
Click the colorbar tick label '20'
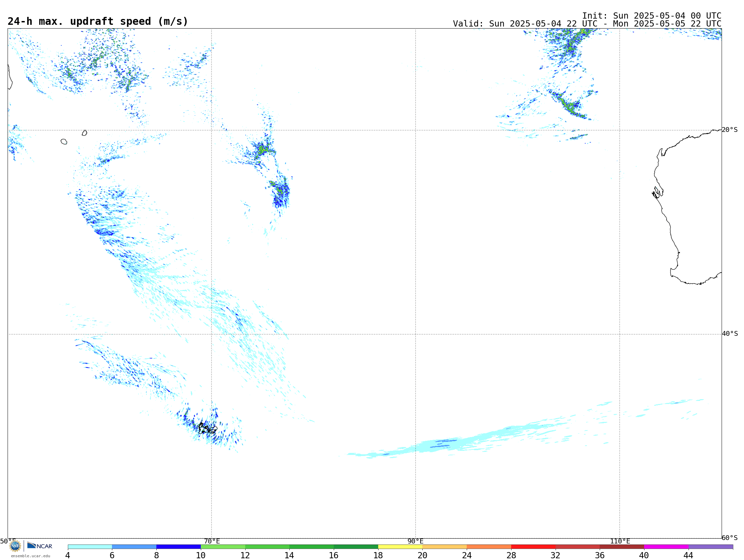423,555
